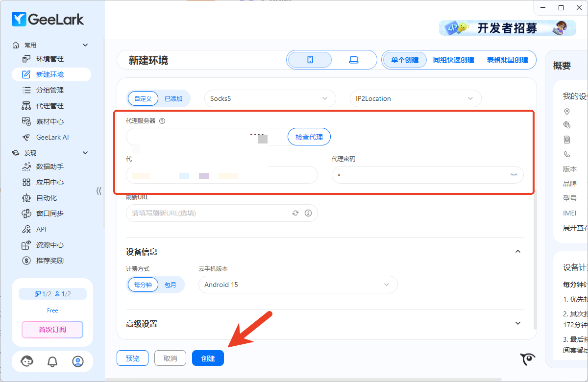Select the 包月 billing option
588x382 pixels.
[171, 285]
